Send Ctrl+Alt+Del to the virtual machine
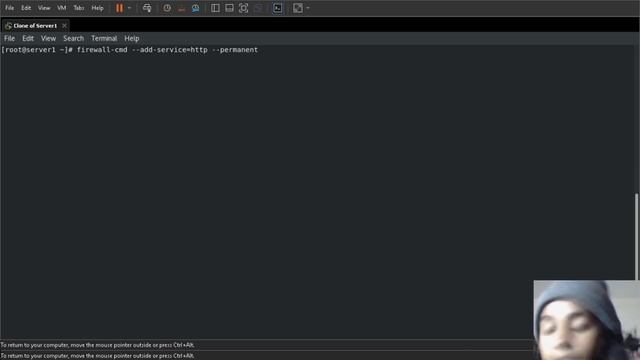640x360 pixels. (x=147, y=8)
